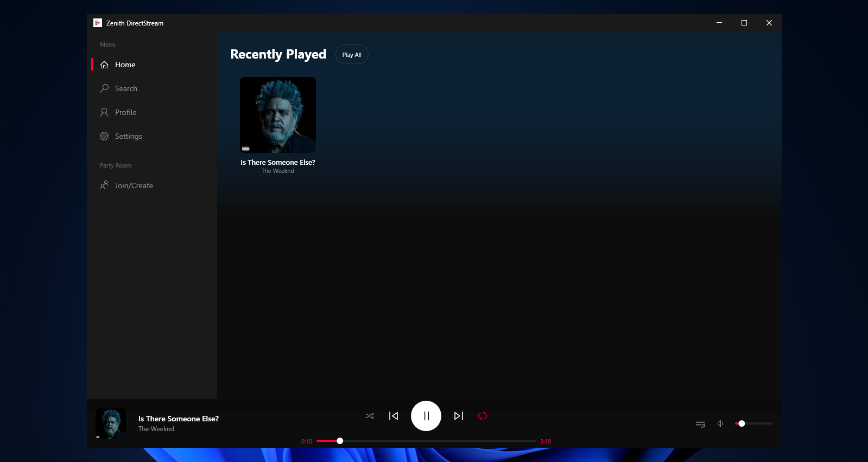This screenshot has height=462, width=868.
Task: Skip to the next track
Action: click(459, 416)
